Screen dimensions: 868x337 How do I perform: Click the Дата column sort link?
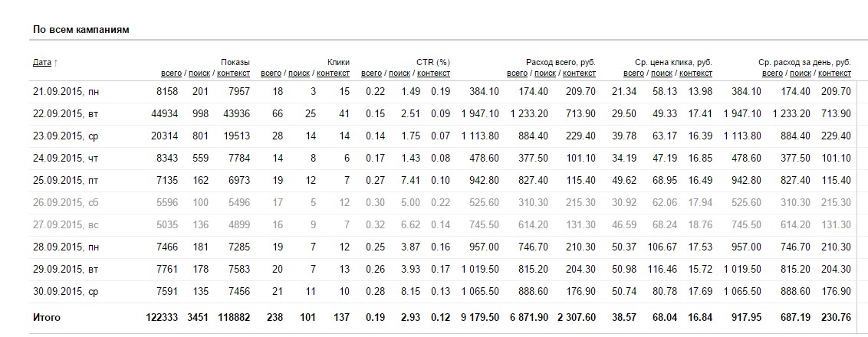tap(41, 62)
